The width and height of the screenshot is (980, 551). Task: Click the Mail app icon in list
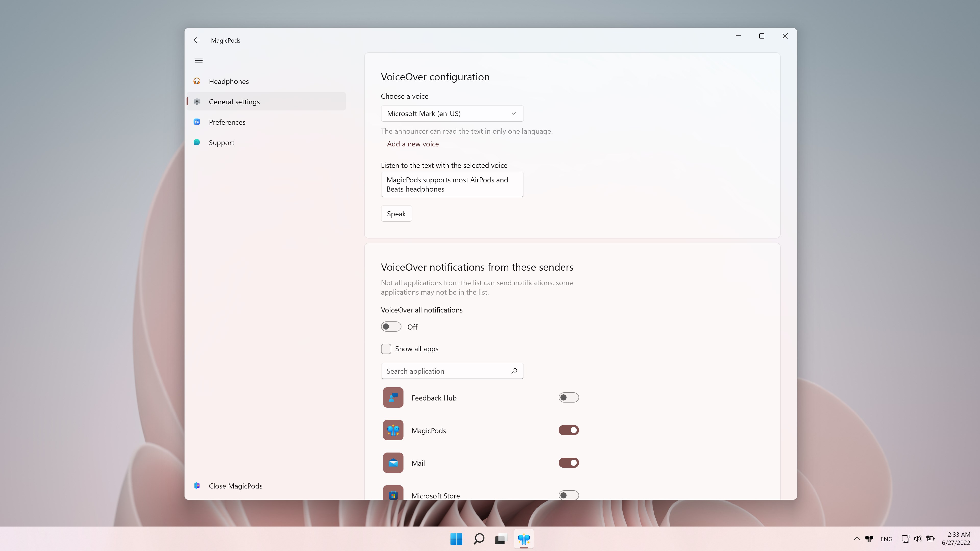[393, 463]
